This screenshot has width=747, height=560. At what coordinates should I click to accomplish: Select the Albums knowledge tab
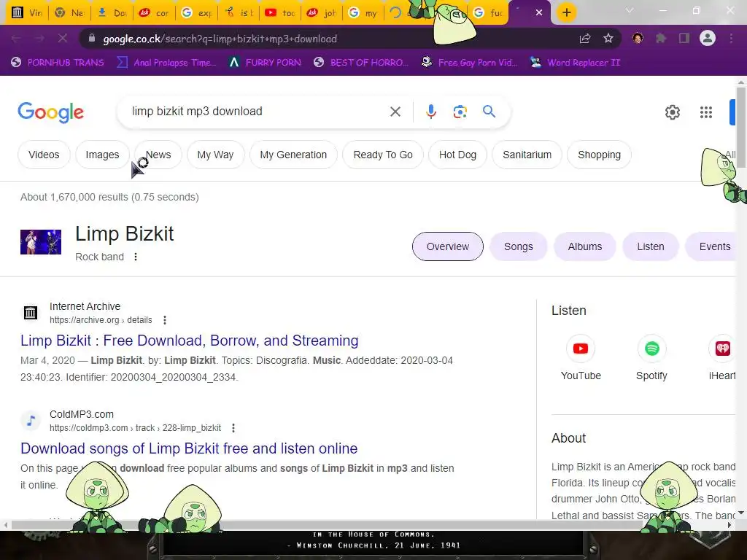click(584, 246)
